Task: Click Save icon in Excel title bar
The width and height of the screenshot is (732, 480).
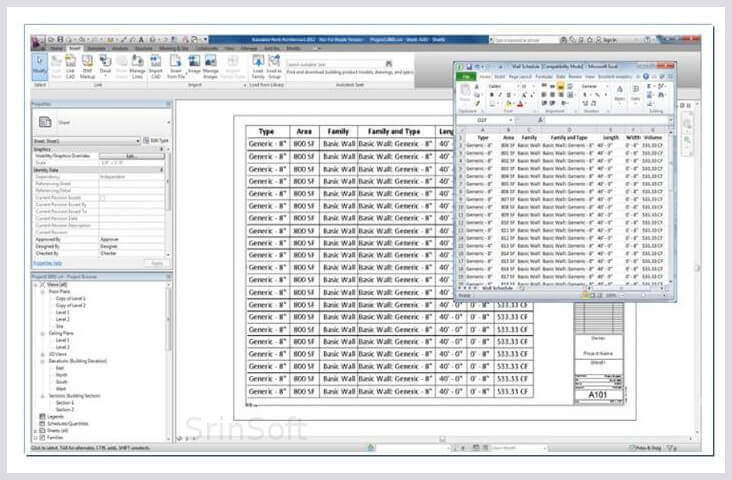Action: pyautogui.click(x=469, y=67)
